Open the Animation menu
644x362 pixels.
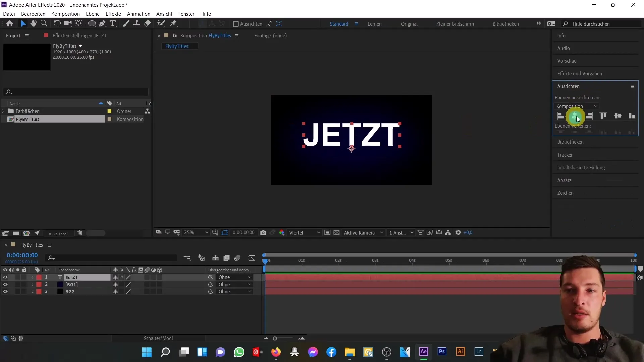click(139, 14)
